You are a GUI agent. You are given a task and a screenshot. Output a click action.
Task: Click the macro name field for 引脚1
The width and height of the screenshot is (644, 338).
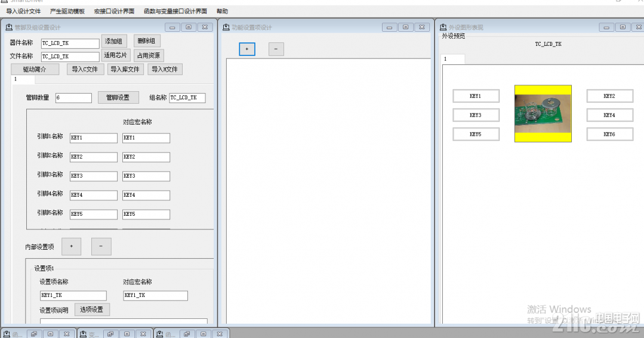[146, 138]
